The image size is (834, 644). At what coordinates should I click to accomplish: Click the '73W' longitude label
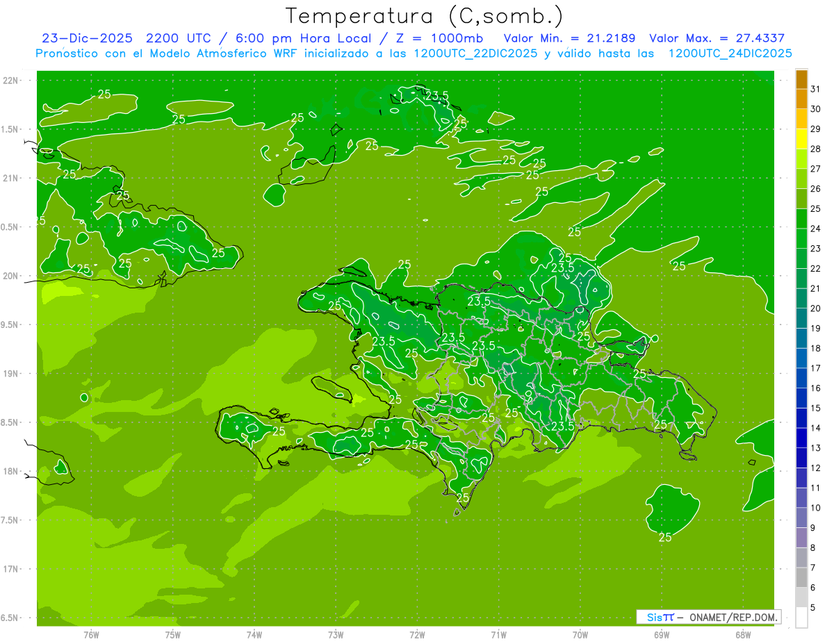pyautogui.click(x=336, y=635)
